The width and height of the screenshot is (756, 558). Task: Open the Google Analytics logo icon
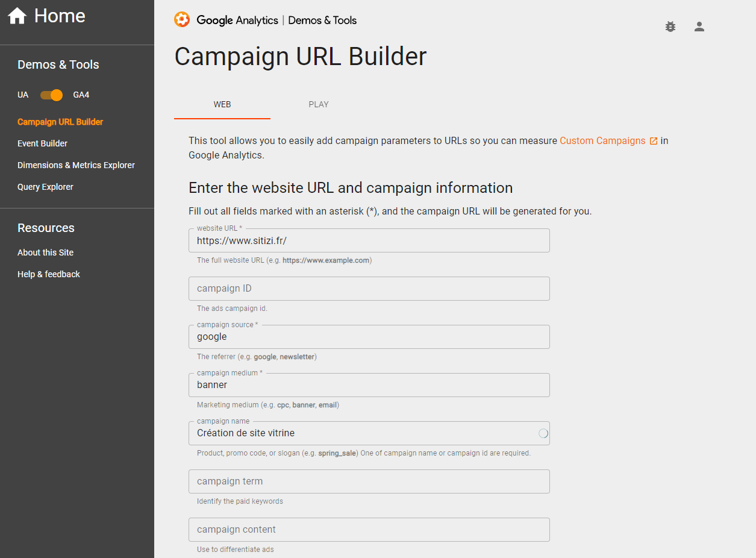tap(181, 19)
